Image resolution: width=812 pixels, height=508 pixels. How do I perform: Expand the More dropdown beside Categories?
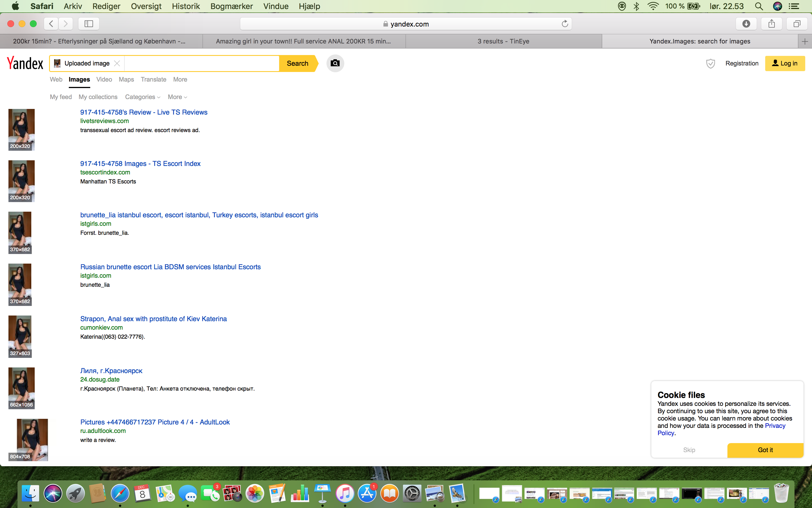[177, 97]
